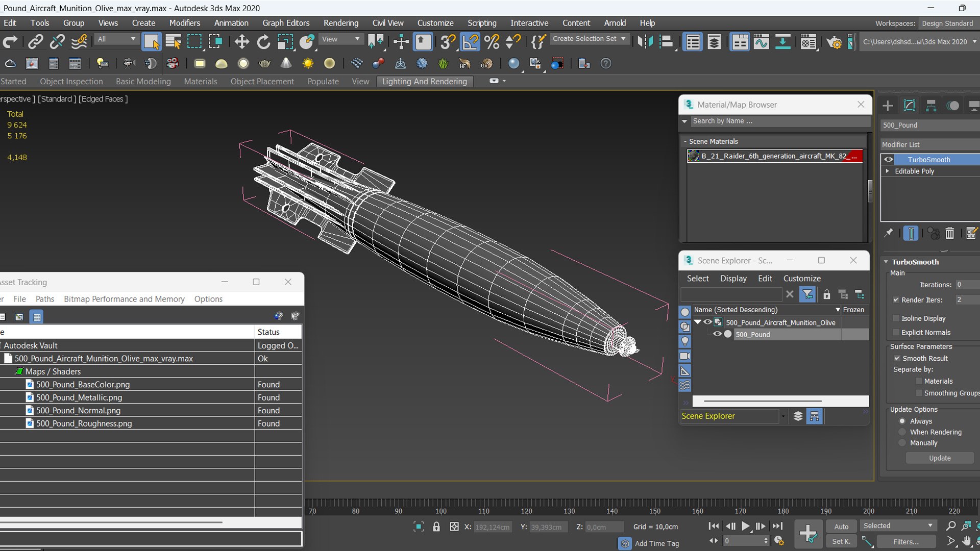980x551 pixels.
Task: Click the Update button
Action: click(940, 458)
